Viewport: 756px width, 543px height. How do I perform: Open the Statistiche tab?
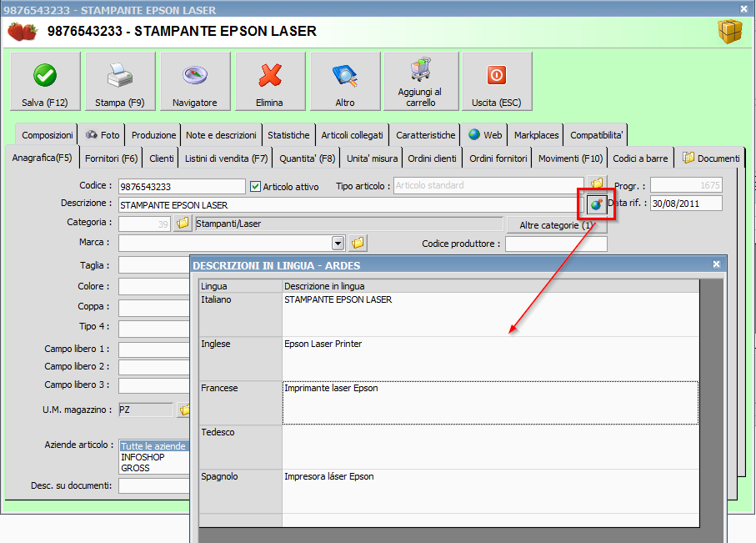[x=288, y=135]
